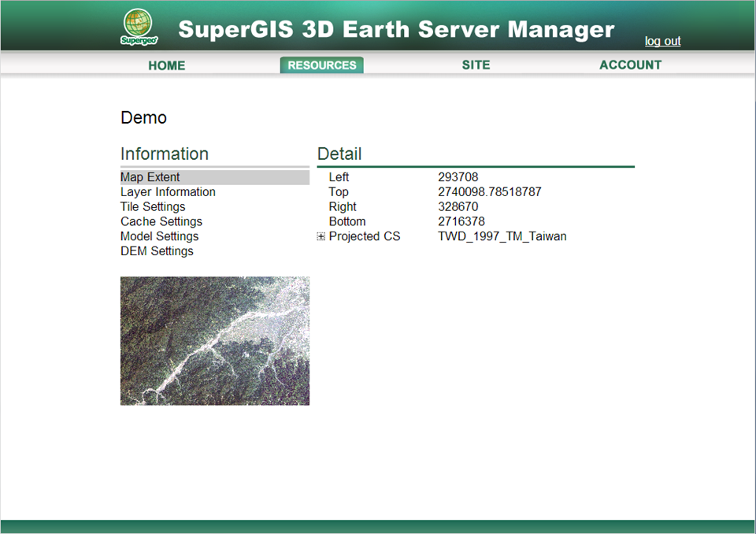Select Map Extent in Information list
The height and width of the screenshot is (534, 756).
pyautogui.click(x=214, y=177)
